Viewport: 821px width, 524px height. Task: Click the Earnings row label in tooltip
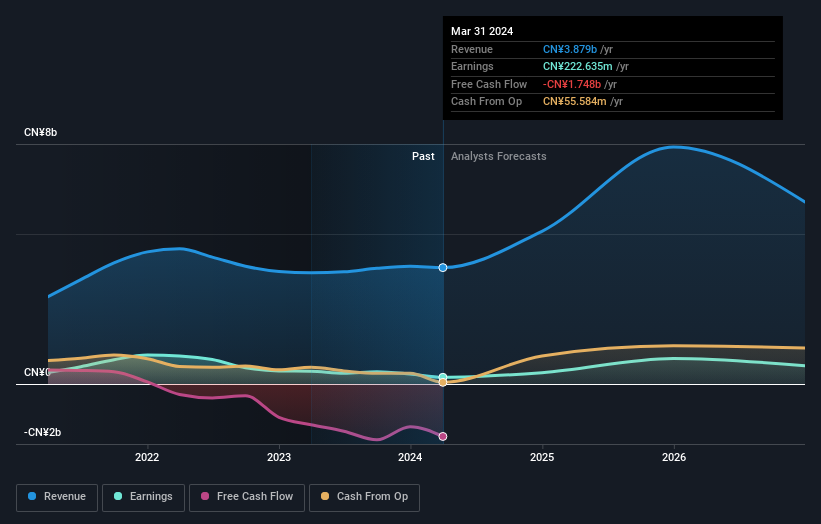[472, 66]
